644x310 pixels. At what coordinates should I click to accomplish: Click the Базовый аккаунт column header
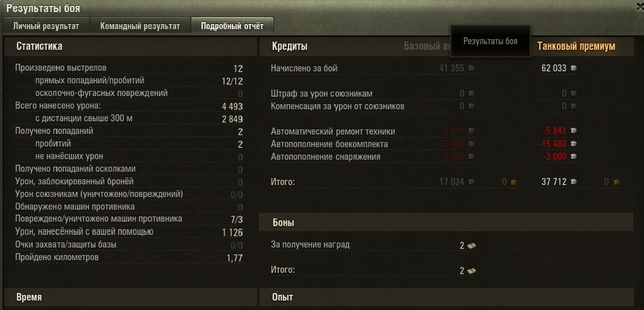tap(427, 46)
